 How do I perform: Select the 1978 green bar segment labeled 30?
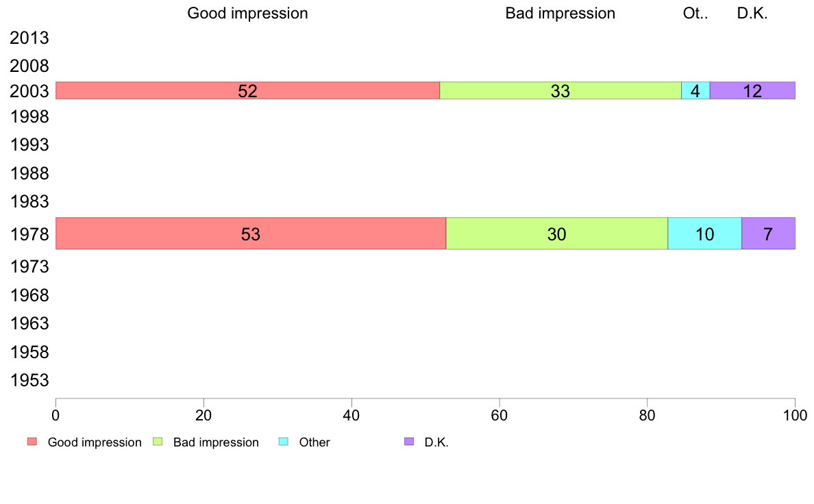[x=557, y=234]
